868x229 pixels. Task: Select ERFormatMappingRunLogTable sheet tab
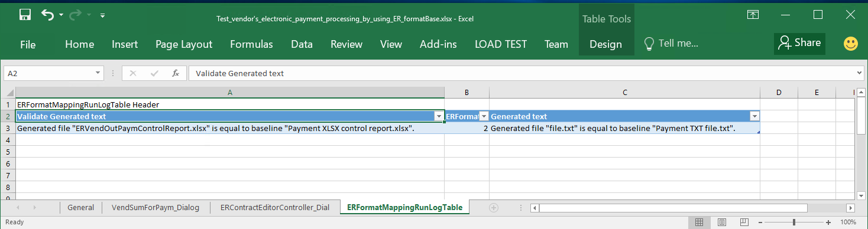click(405, 207)
